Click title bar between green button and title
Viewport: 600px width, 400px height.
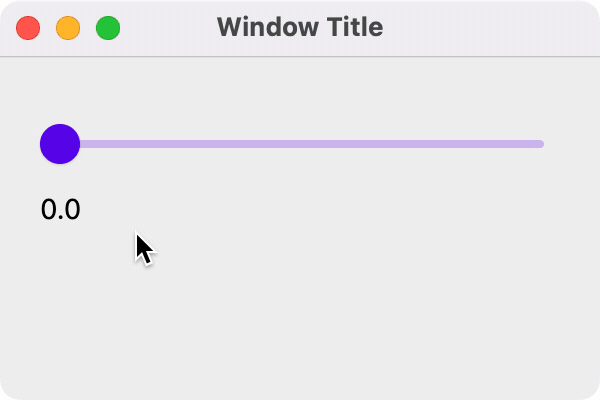165,27
